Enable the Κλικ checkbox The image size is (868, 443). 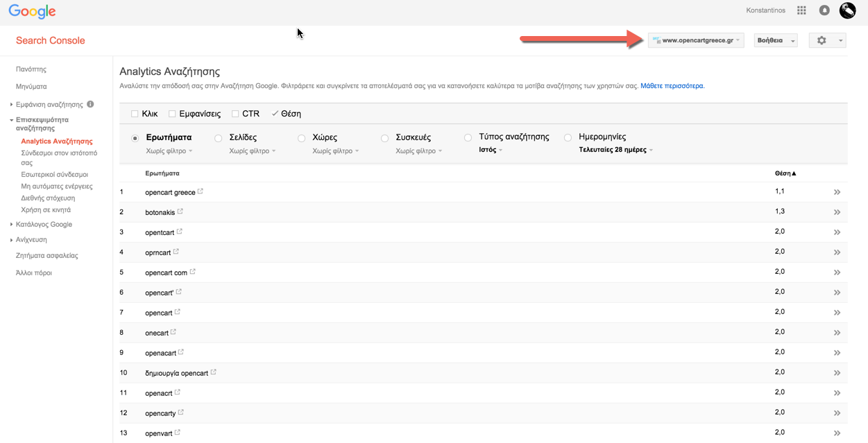135,114
